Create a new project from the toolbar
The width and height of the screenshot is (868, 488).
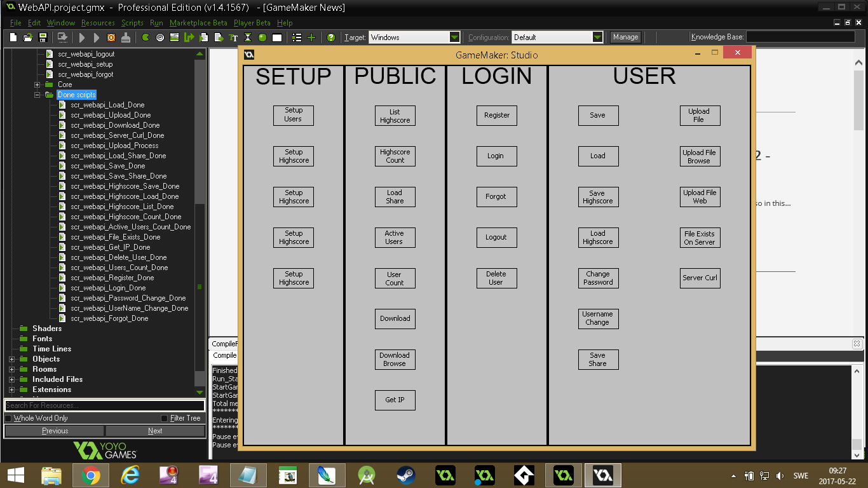[x=14, y=37]
